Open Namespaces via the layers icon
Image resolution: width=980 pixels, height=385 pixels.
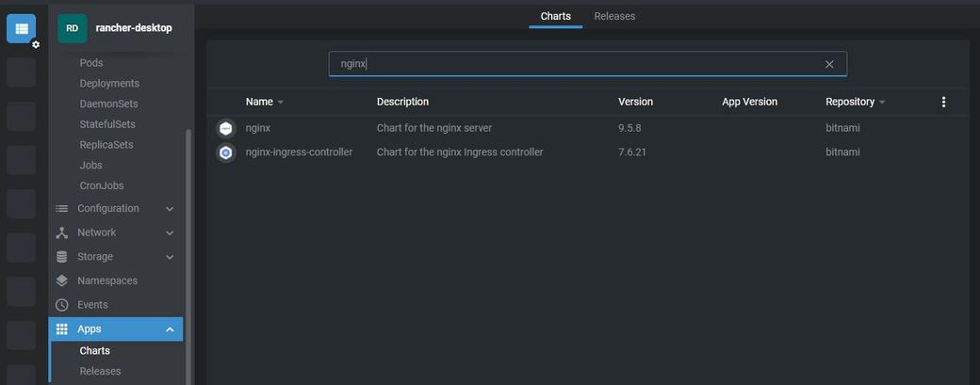pyautogui.click(x=62, y=281)
